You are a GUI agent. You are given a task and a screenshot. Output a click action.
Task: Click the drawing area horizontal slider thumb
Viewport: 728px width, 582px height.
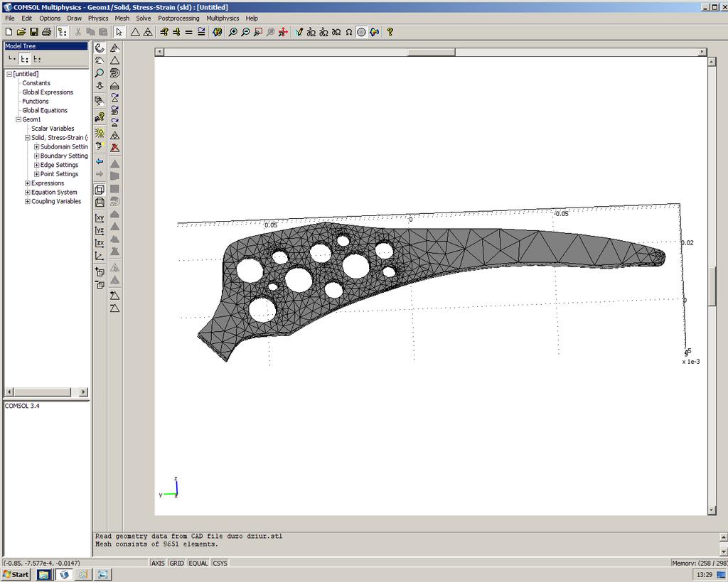(432, 52)
